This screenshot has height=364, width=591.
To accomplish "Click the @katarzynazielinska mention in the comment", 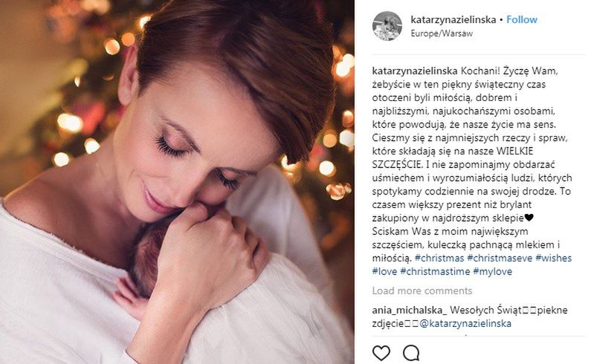I will 465,324.
